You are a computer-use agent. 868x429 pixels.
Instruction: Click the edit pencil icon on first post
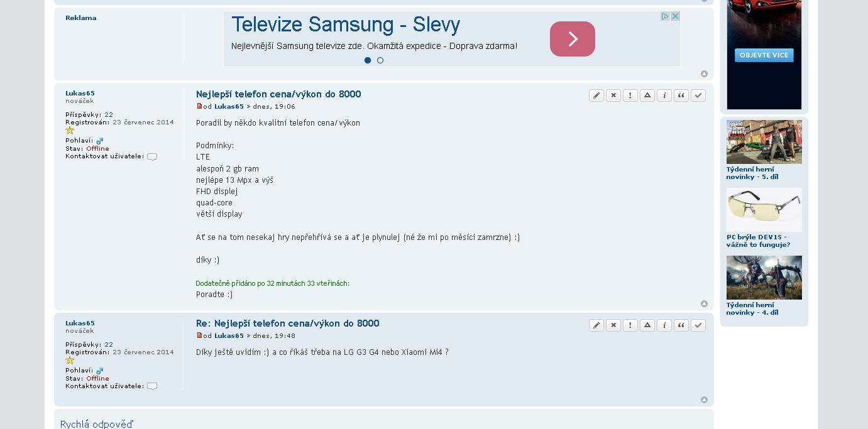[x=596, y=95]
